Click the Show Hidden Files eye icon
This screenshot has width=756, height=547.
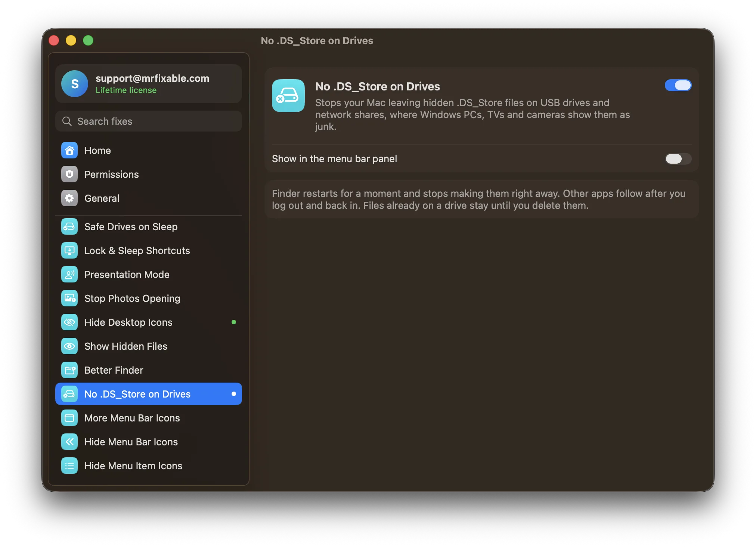pos(69,346)
